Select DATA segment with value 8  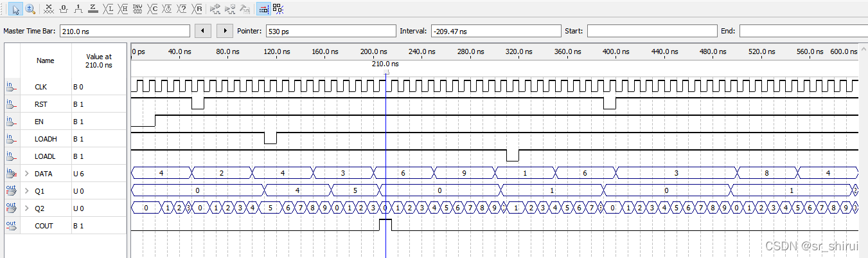point(767,173)
